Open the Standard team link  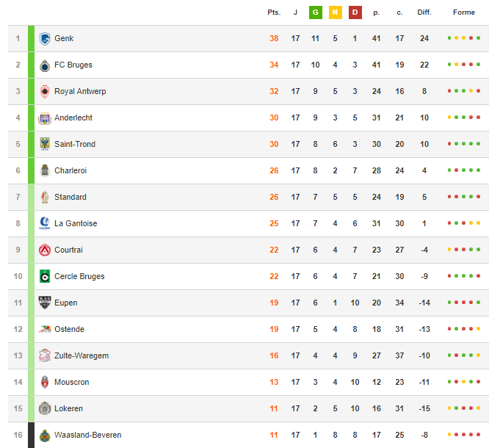pos(70,197)
